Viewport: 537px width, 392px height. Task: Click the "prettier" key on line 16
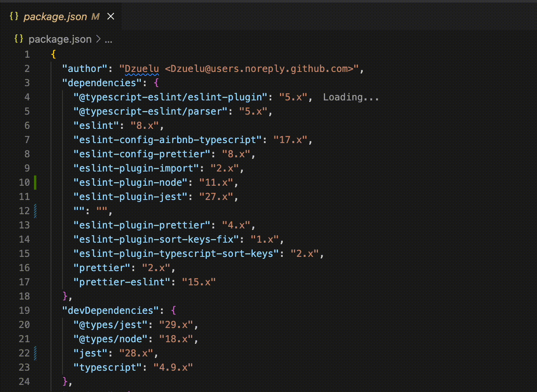click(102, 268)
